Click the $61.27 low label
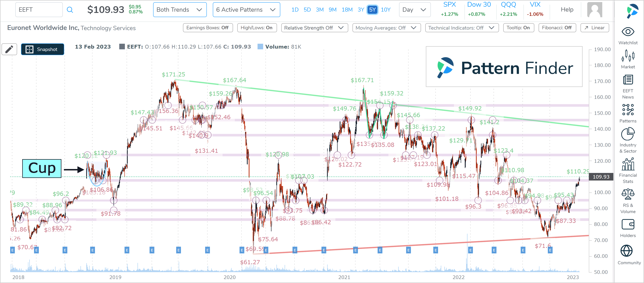 coord(250,262)
